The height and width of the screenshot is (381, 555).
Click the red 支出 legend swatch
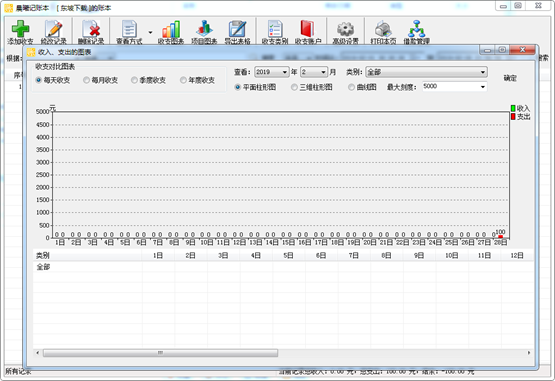(x=513, y=116)
